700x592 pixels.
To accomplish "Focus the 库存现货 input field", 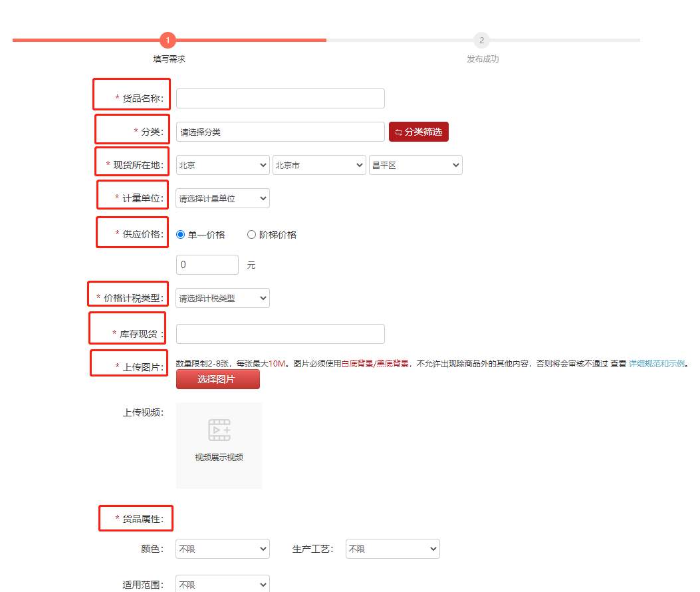I will (280, 334).
